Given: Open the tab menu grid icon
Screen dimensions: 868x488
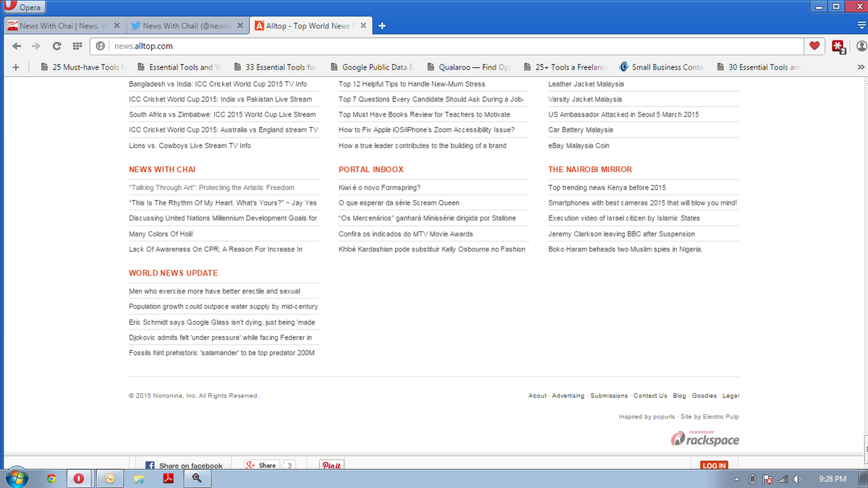Looking at the screenshot, I should pos(77,45).
